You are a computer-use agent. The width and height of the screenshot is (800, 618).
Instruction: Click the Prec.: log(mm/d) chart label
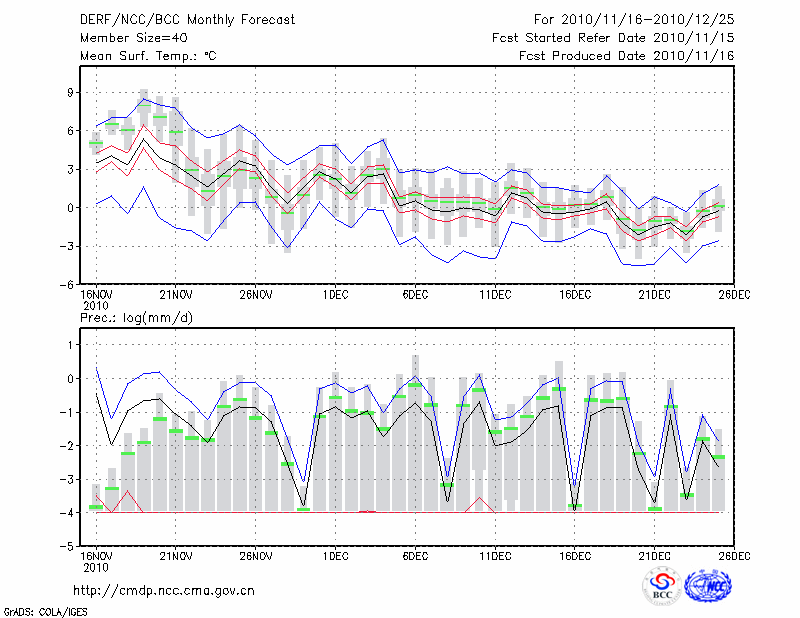pyautogui.click(x=136, y=317)
